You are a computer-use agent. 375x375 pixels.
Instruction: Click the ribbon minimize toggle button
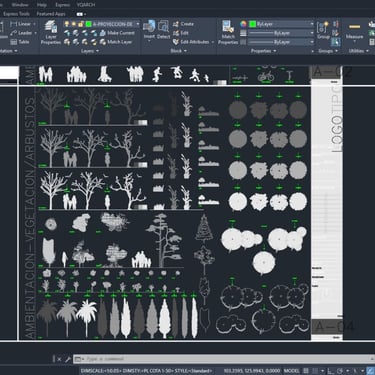coord(80,14)
